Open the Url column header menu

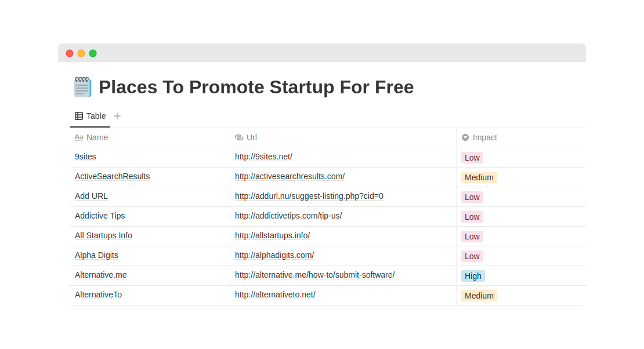[x=343, y=137]
